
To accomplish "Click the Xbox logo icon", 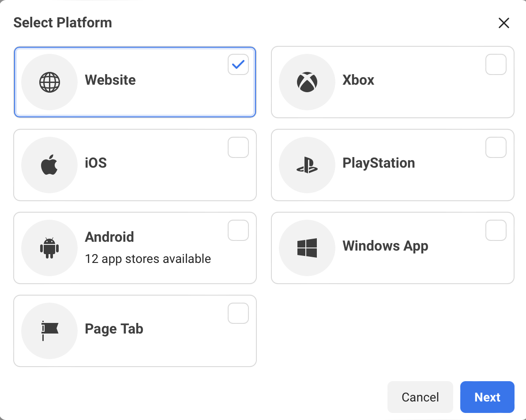I will [x=307, y=82].
